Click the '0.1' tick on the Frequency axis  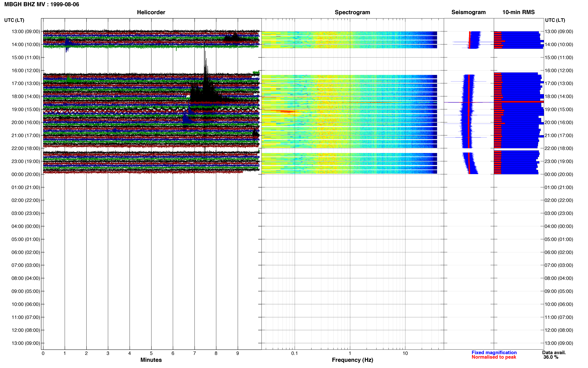click(295, 353)
